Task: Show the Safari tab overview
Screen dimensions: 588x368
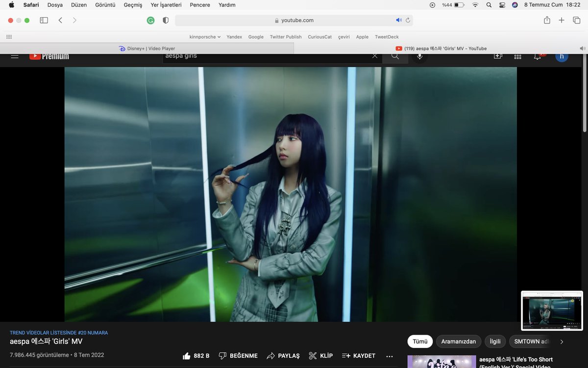Action: pyautogui.click(x=576, y=20)
